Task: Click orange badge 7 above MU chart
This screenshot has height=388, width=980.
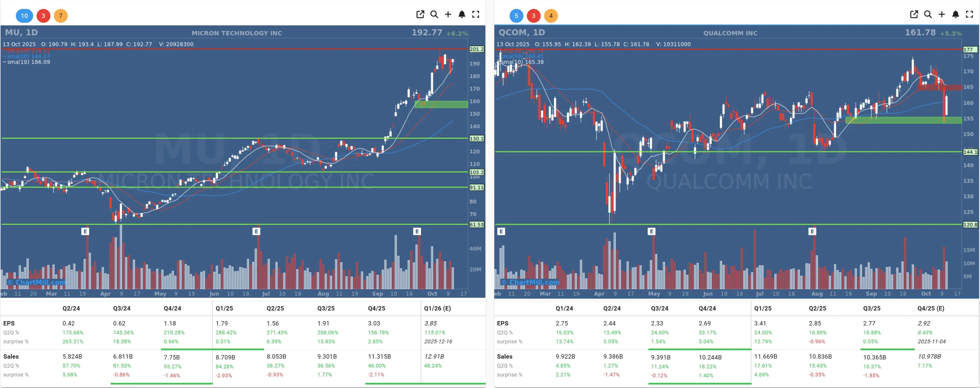Action: pyautogui.click(x=60, y=16)
